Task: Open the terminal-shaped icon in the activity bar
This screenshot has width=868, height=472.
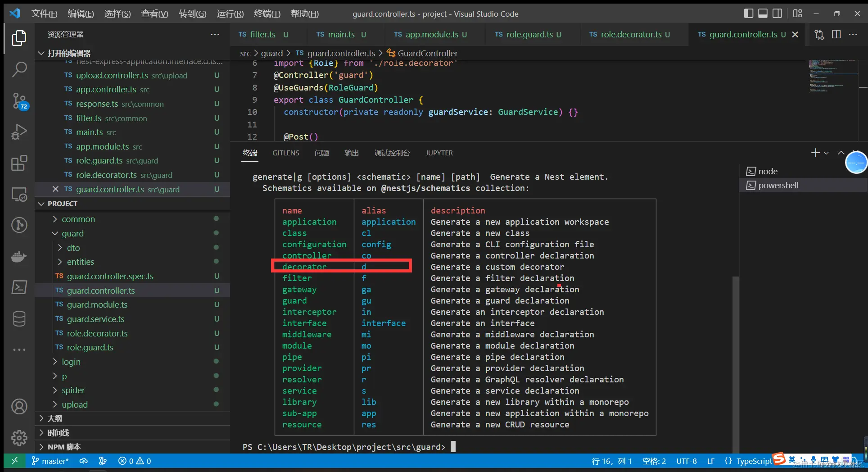Action: [19, 287]
